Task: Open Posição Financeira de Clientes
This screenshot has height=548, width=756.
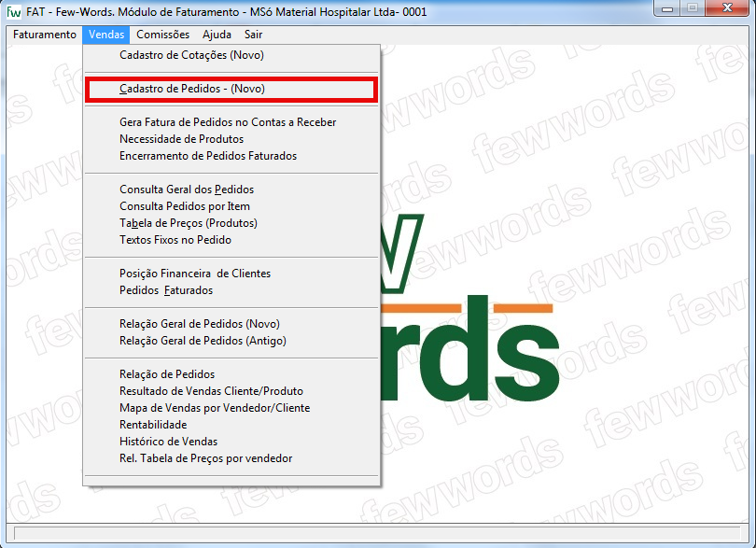Action: pyautogui.click(x=231, y=274)
